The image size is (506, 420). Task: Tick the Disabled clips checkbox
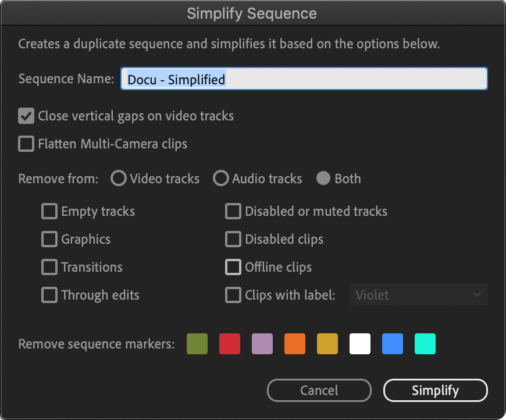(233, 239)
